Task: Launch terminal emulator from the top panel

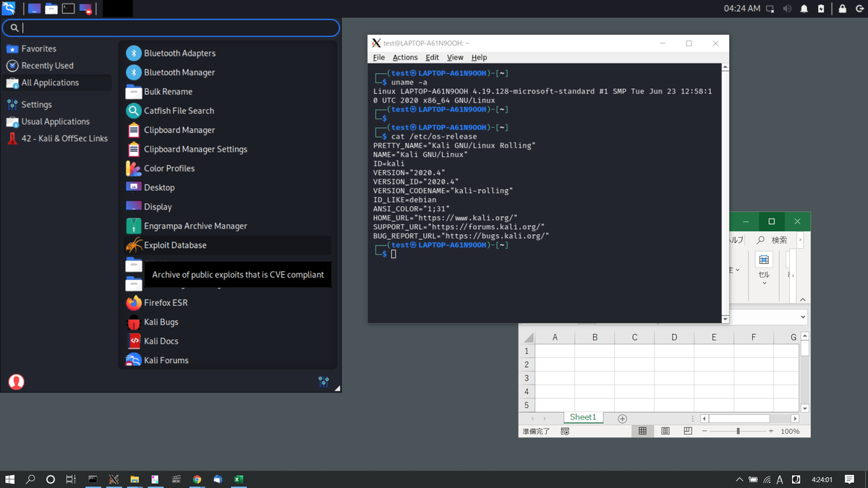Action: tap(68, 9)
